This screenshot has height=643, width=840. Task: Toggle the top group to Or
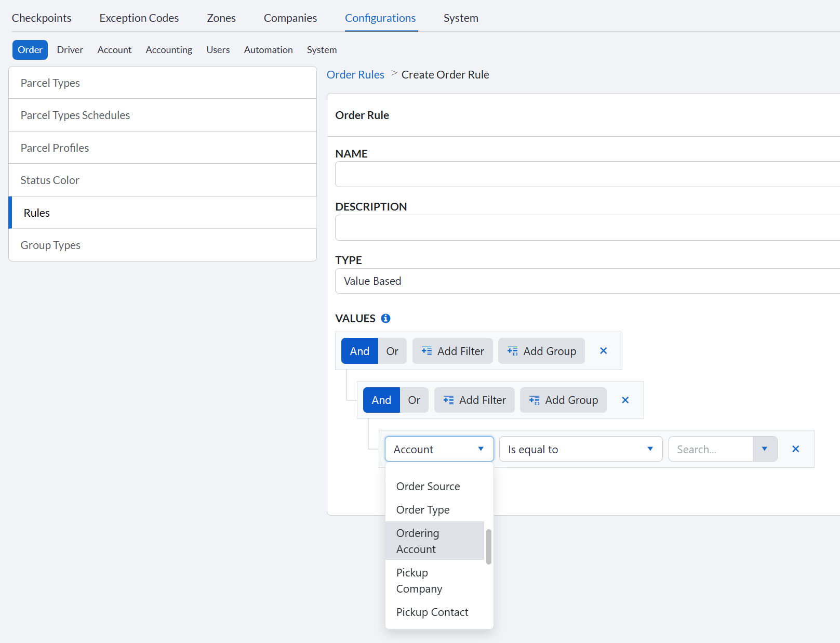(x=392, y=351)
